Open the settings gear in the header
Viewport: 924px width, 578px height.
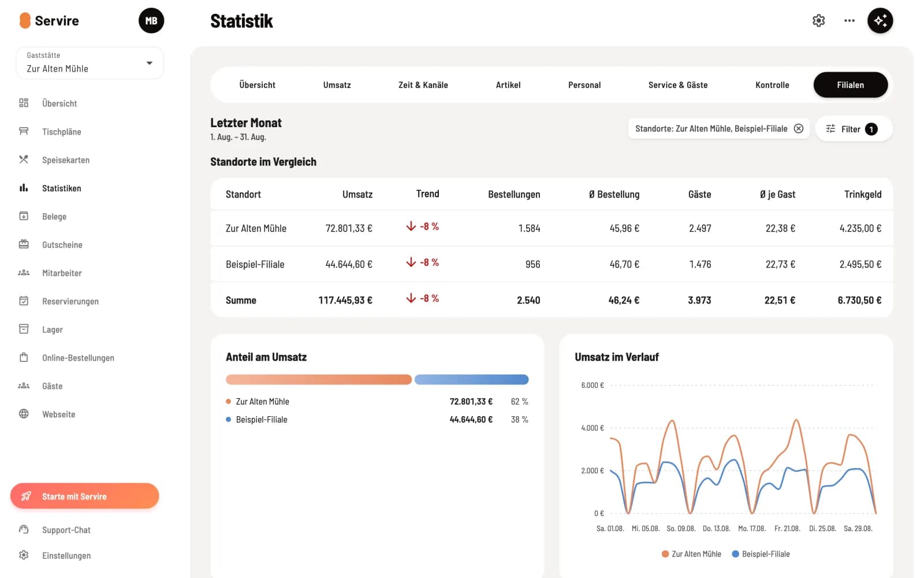[x=818, y=21]
